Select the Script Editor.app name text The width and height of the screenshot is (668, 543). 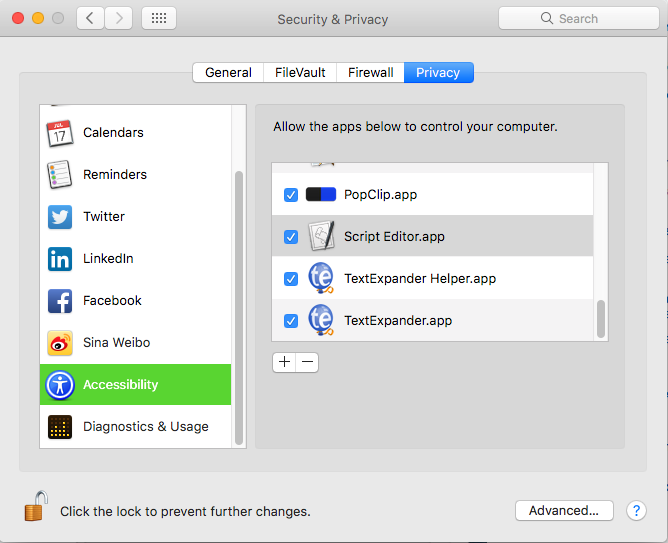tap(394, 236)
